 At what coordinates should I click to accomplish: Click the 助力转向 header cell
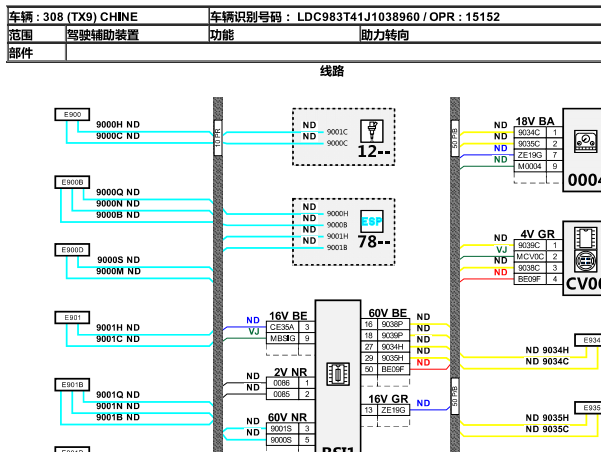481,35
